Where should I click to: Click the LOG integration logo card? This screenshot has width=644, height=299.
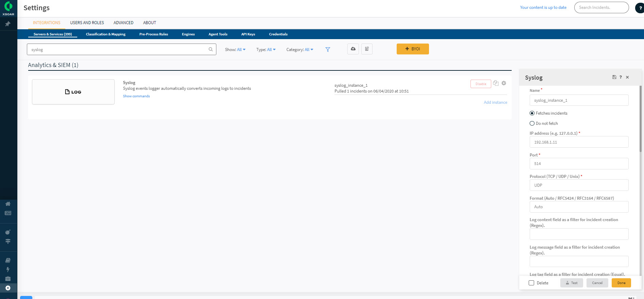73,92
